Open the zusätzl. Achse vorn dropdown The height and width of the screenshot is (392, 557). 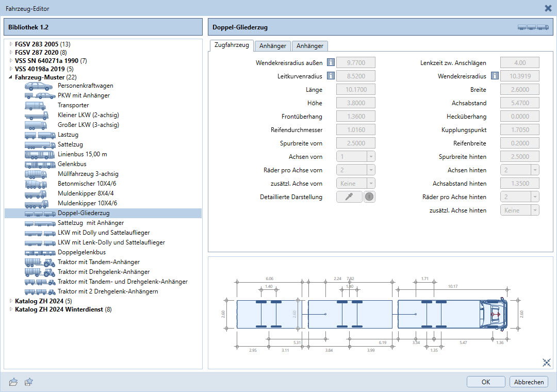pos(355,183)
